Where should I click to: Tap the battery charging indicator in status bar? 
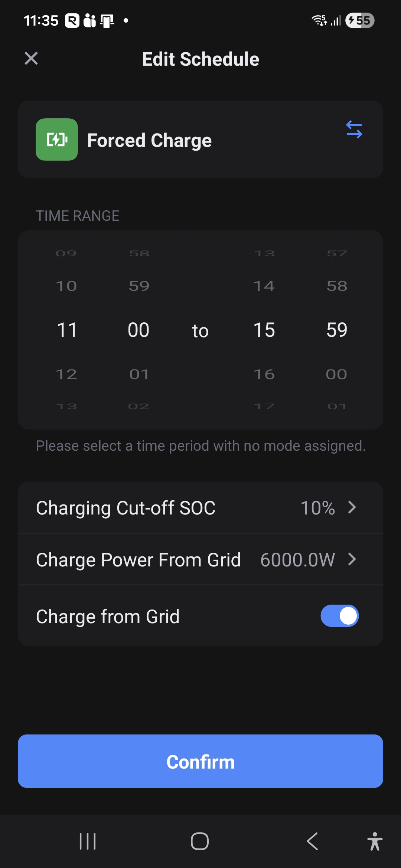click(359, 20)
